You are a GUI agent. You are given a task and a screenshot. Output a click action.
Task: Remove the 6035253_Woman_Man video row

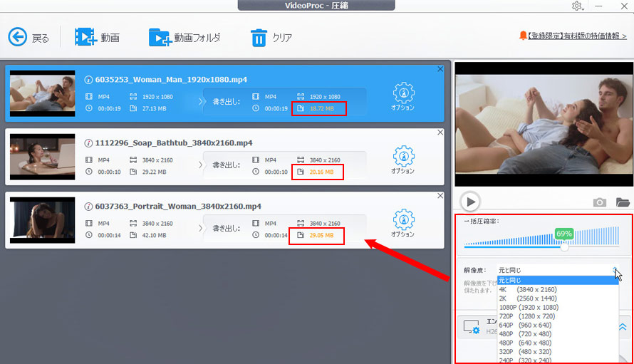[x=440, y=69]
